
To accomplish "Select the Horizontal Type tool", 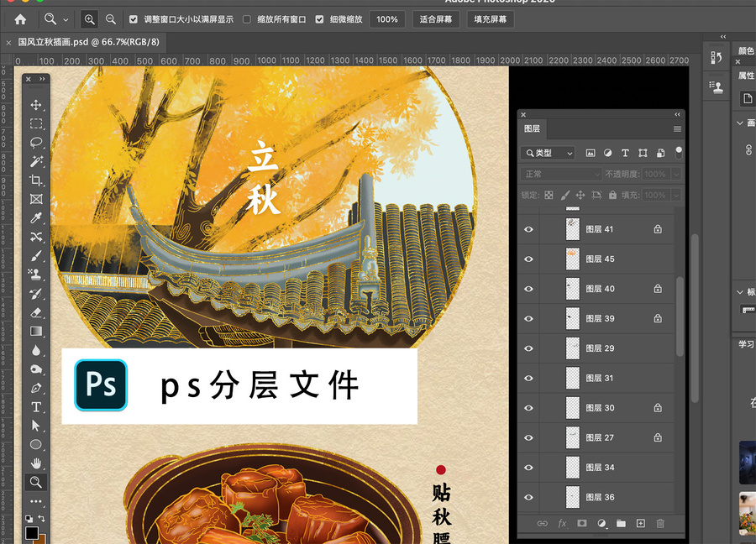I will coord(36,407).
